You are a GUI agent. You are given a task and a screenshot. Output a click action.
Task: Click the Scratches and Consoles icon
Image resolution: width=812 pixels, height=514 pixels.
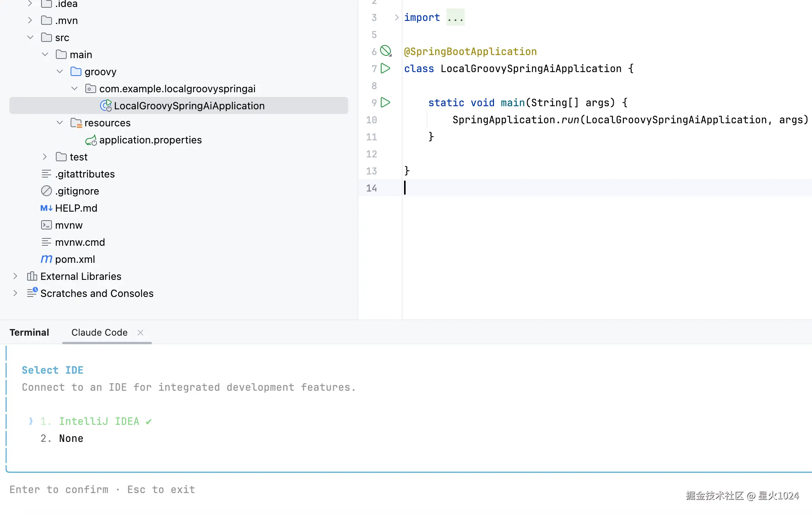point(32,293)
